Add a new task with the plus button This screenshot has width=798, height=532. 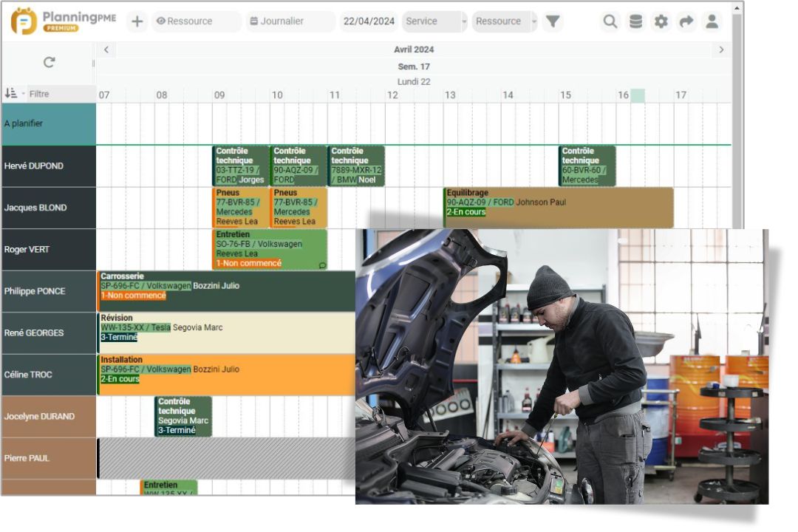(x=137, y=21)
